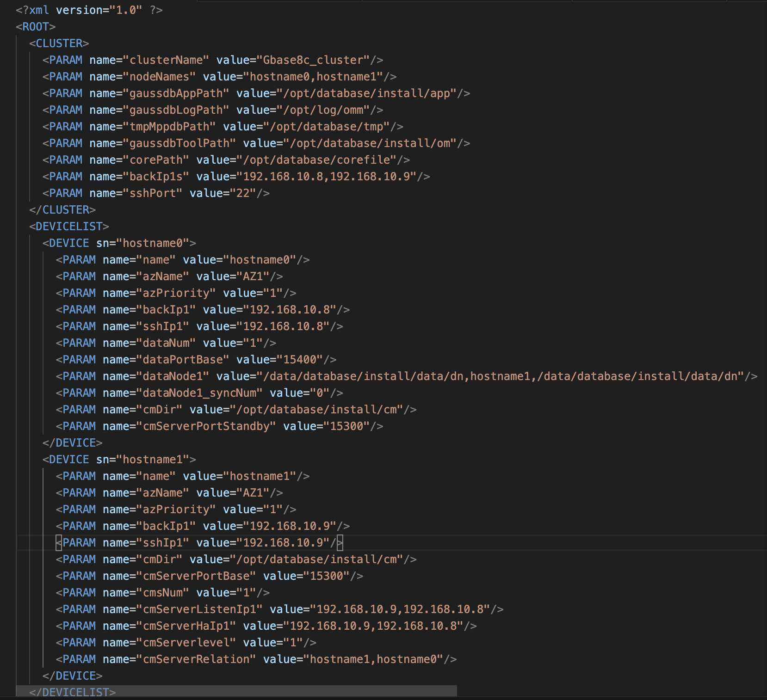Click the name value hostname0 line
Viewport: 767px width, 700px height.
[183, 260]
